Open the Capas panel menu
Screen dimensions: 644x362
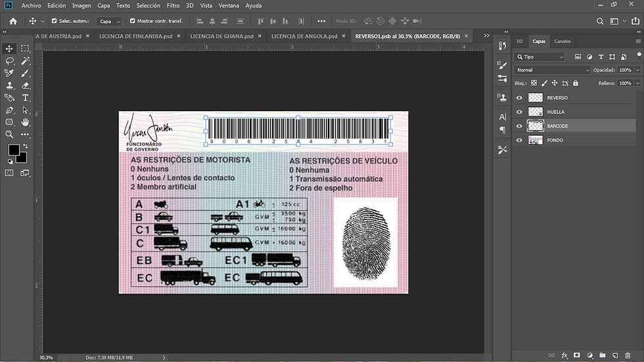(638, 41)
